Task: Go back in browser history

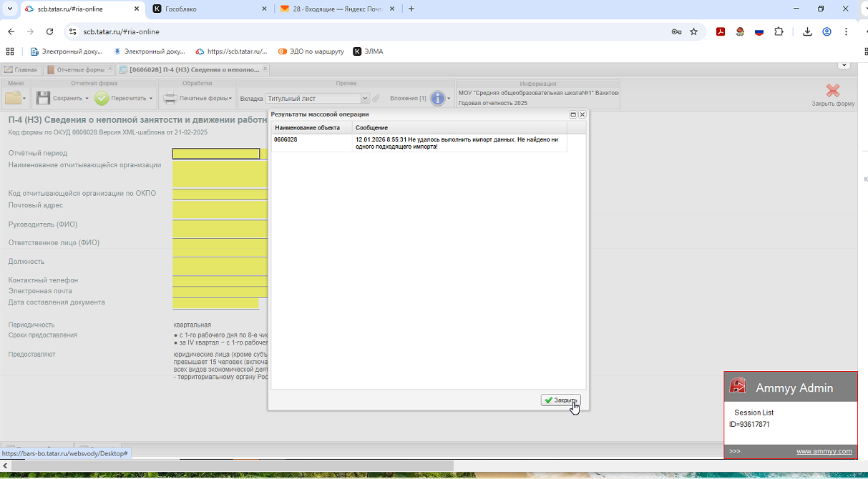Action: [11, 31]
